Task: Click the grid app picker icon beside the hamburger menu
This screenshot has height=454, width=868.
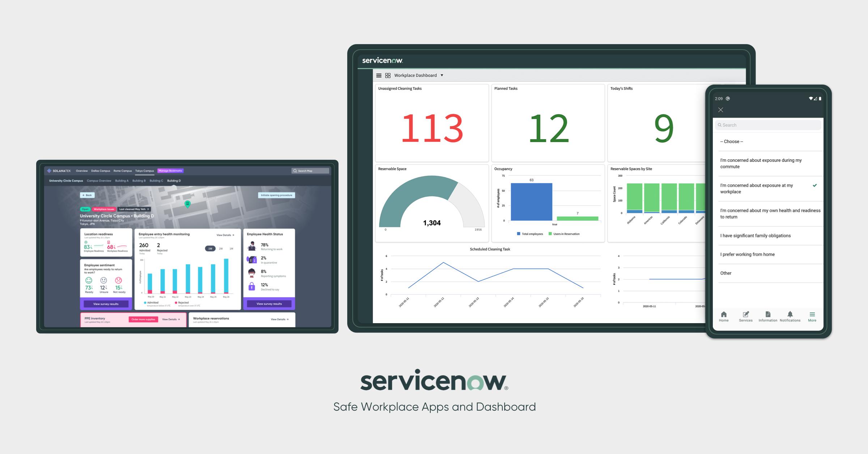Action: [387, 75]
